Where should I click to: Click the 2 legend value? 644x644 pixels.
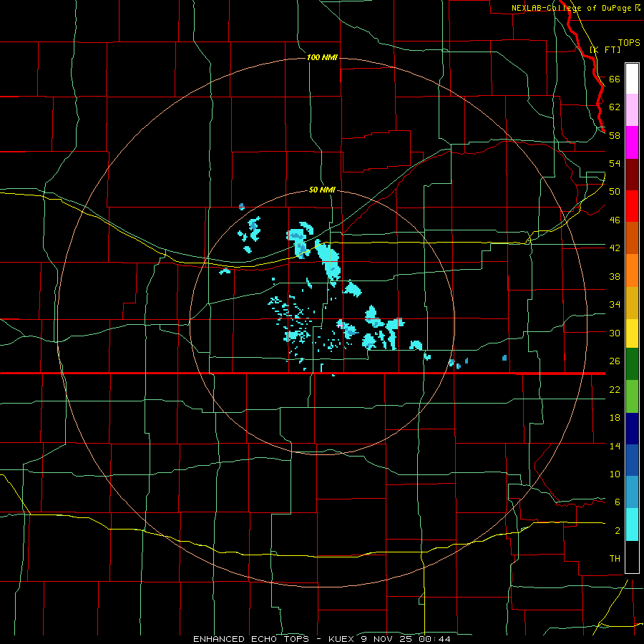coord(617,530)
